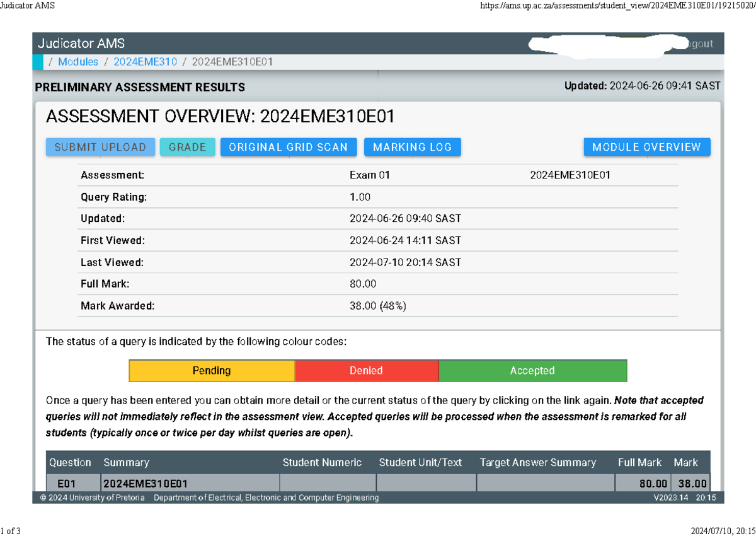
Task: Open the Marking Log
Action: pos(413,147)
